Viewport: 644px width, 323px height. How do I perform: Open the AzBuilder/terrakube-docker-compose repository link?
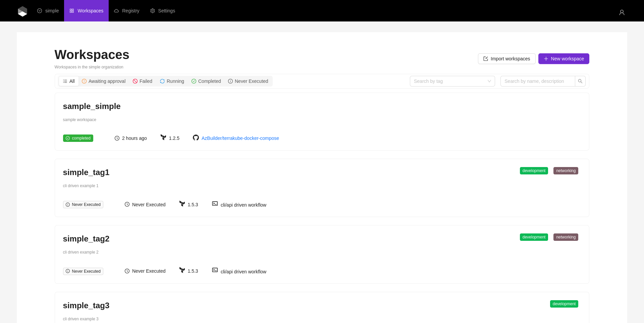[x=240, y=138]
